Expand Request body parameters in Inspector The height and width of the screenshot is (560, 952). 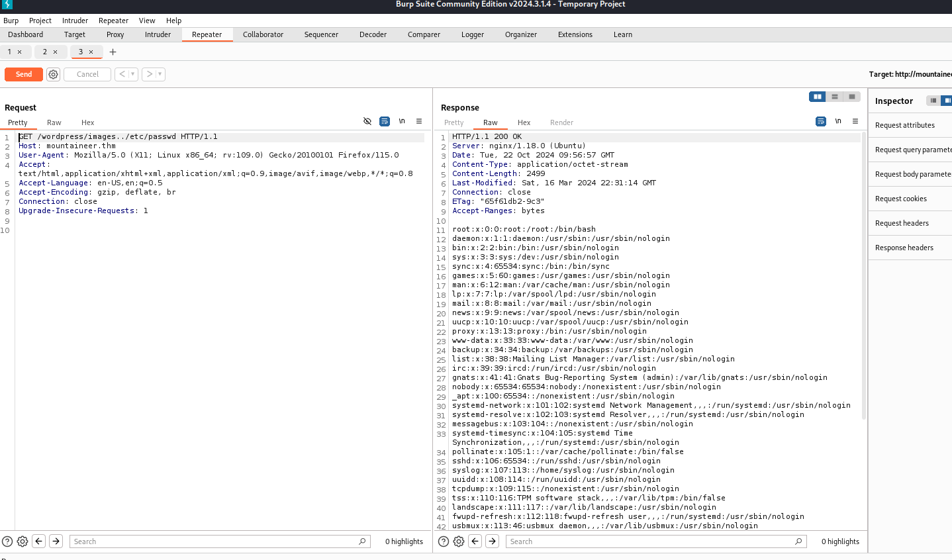[910, 174]
